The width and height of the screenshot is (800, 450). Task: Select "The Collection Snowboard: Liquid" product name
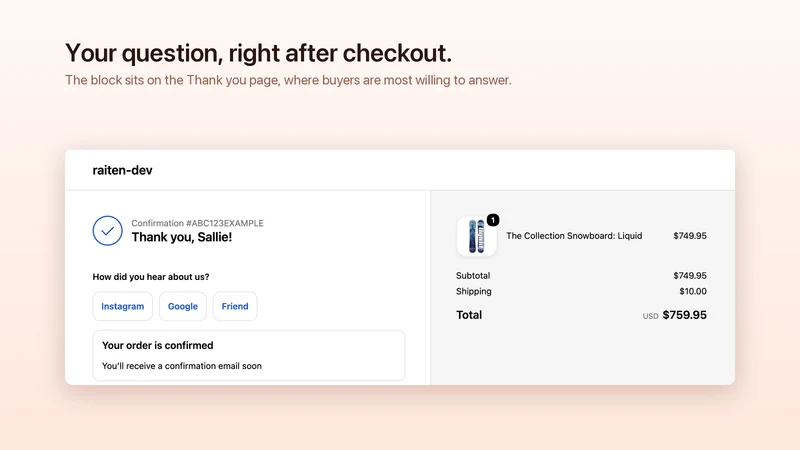574,236
